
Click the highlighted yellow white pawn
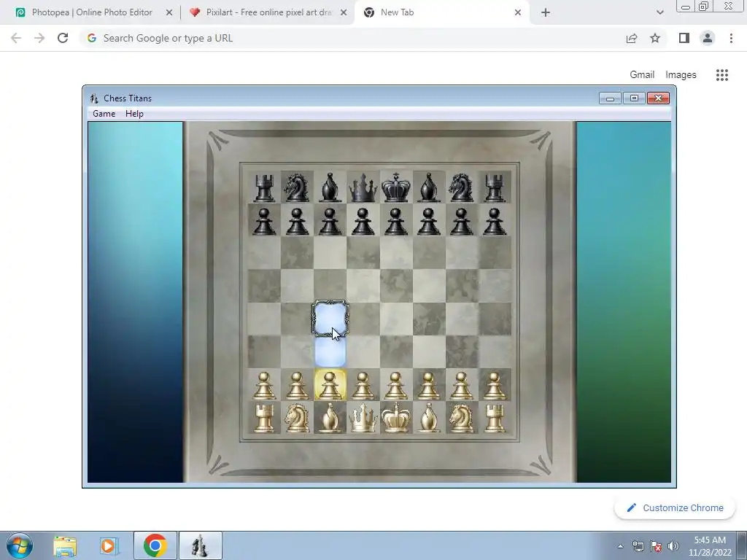click(x=330, y=385)
